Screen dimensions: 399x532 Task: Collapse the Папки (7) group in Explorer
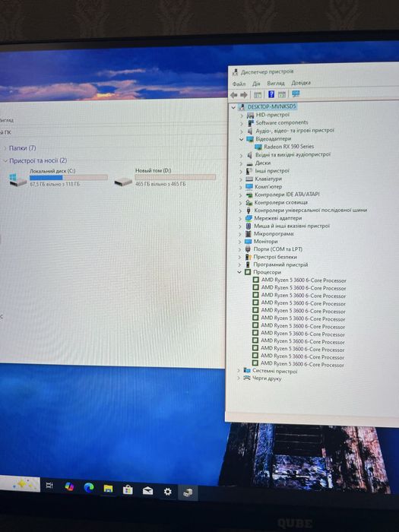click(5, 148)
